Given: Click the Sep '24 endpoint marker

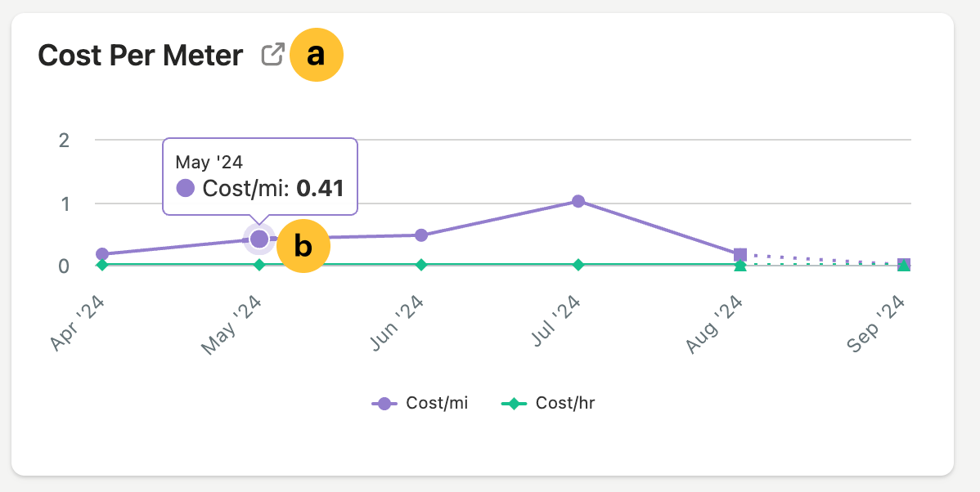Looking at the screenshot, I should [904, 262].
